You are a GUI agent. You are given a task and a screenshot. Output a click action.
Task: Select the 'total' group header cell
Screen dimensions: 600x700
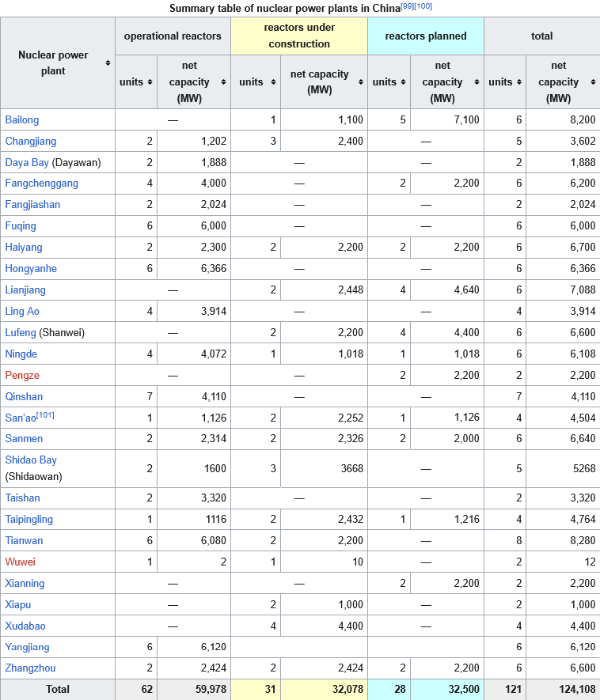tap(542, 36)
